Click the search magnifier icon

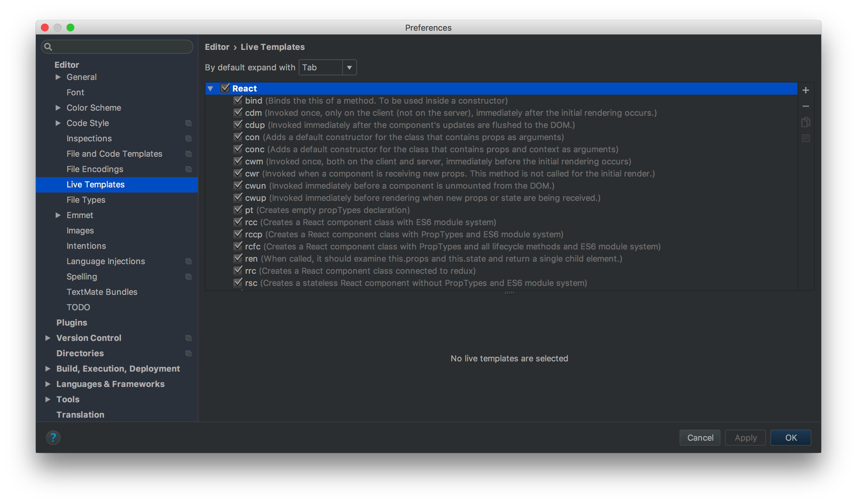[49, 47]
